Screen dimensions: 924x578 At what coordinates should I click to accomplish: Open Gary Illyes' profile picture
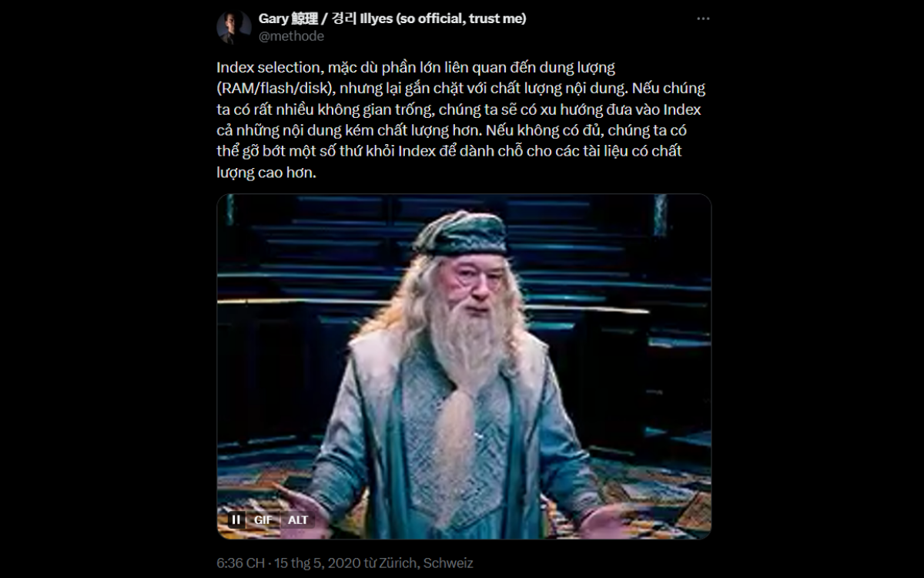233,27
